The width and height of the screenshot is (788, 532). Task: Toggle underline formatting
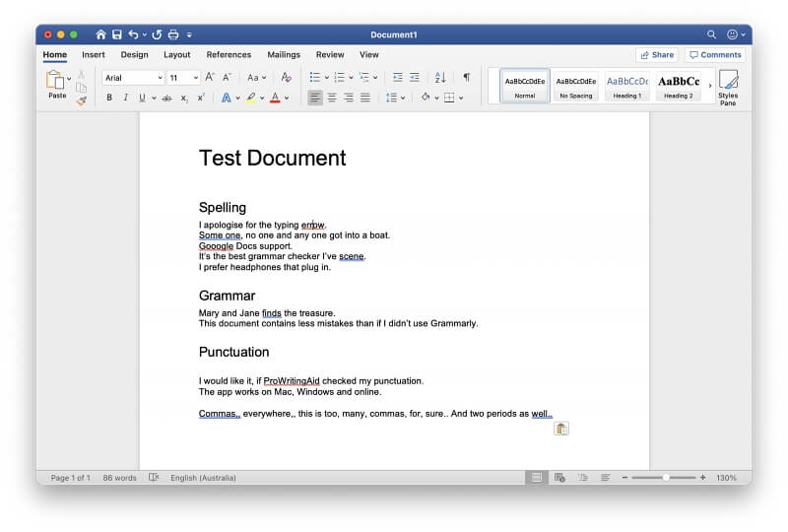point(142,98)
